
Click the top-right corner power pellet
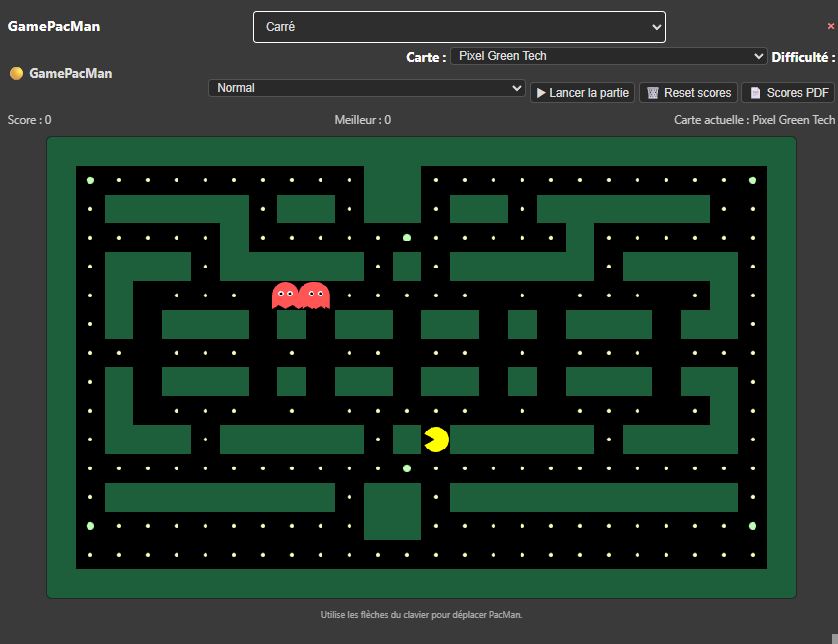752,180
